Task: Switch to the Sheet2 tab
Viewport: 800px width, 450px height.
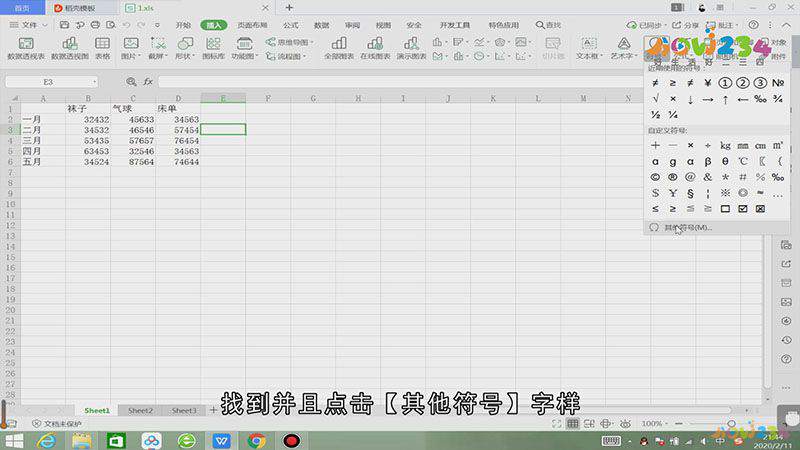Action: point(140,410)
